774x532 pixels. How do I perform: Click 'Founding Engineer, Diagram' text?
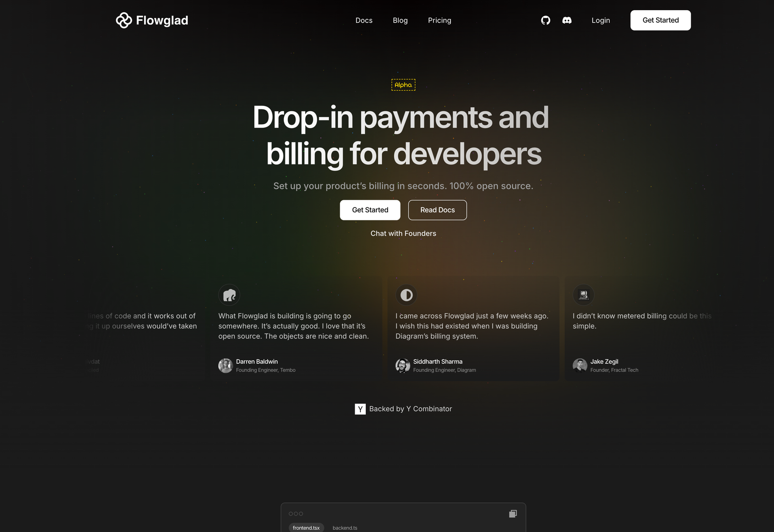445,370
